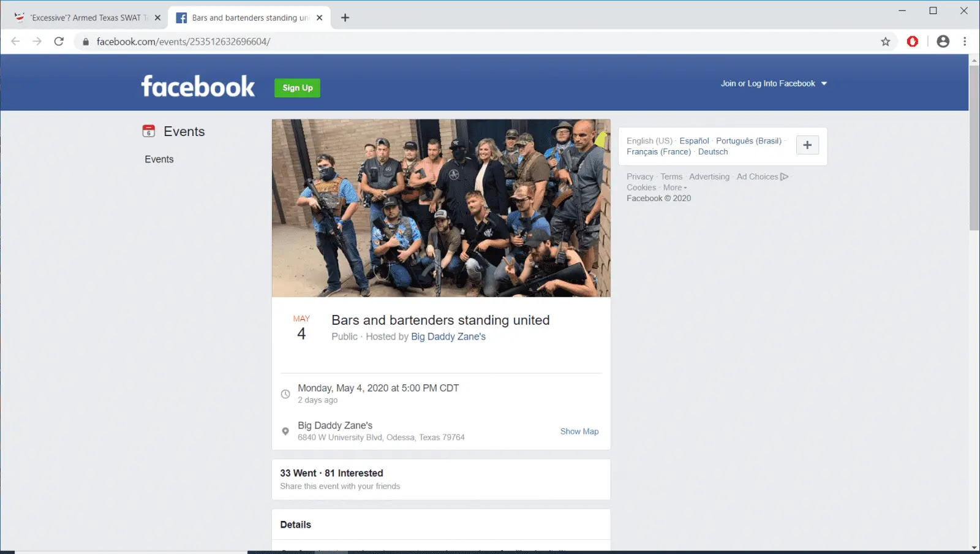980x554 pixels.
Task: Open the red Opera extension icon
Action: [912, 42]
